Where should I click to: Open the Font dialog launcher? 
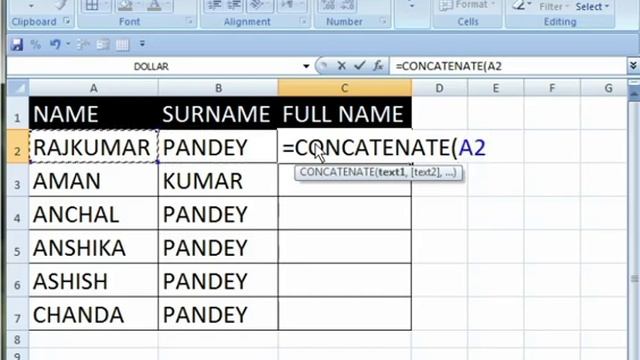pos(189,21)
